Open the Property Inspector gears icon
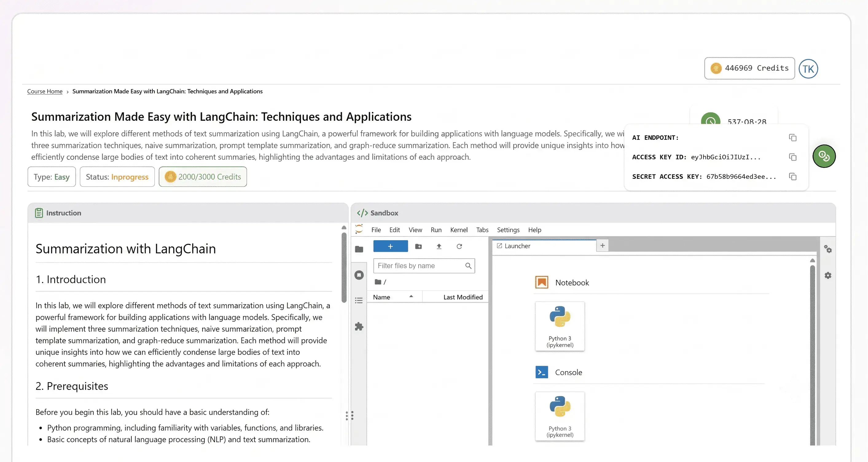This screenshot has width=868, height=462. (x=828, y=249)
